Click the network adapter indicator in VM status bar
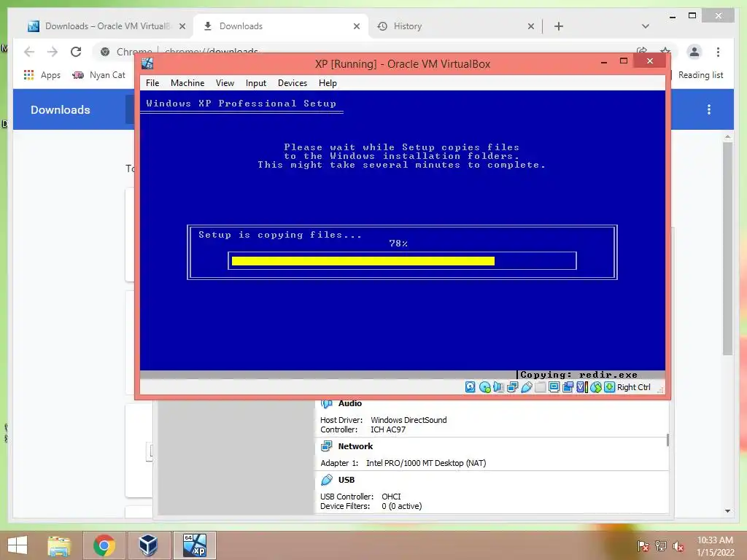The width and height of the screenshot is (747, 560). point(513,387)
